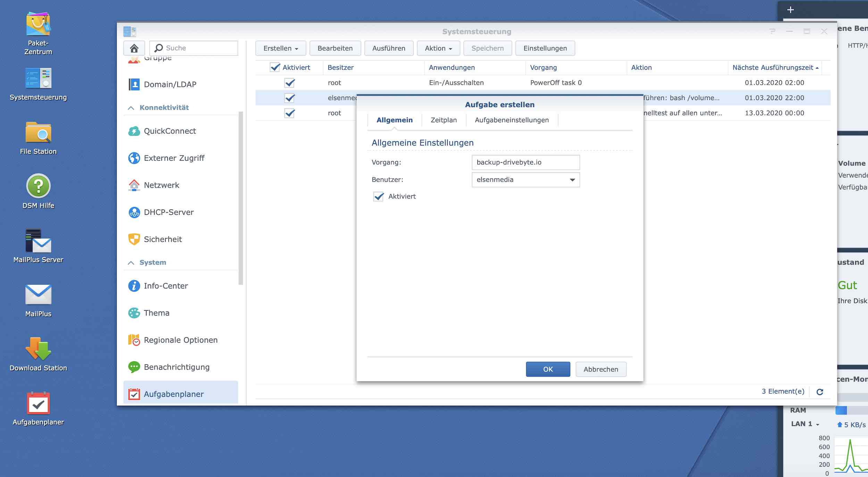Refresh the task list
The width and height of the screenshot is (868, 477).
[820, 392]
